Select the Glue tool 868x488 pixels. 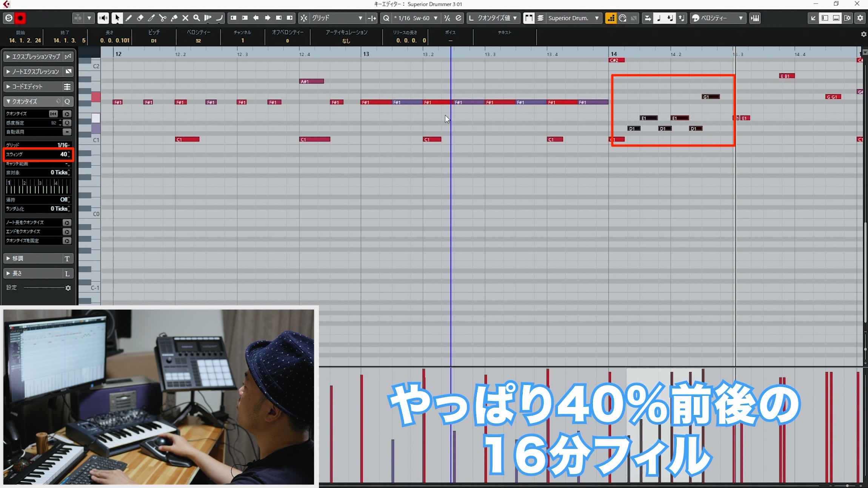point(174,18)
